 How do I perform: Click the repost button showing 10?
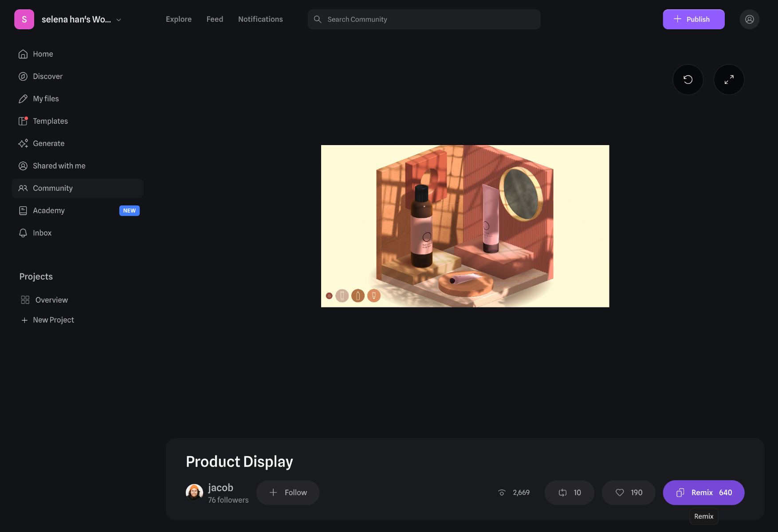tap(569, 493)
